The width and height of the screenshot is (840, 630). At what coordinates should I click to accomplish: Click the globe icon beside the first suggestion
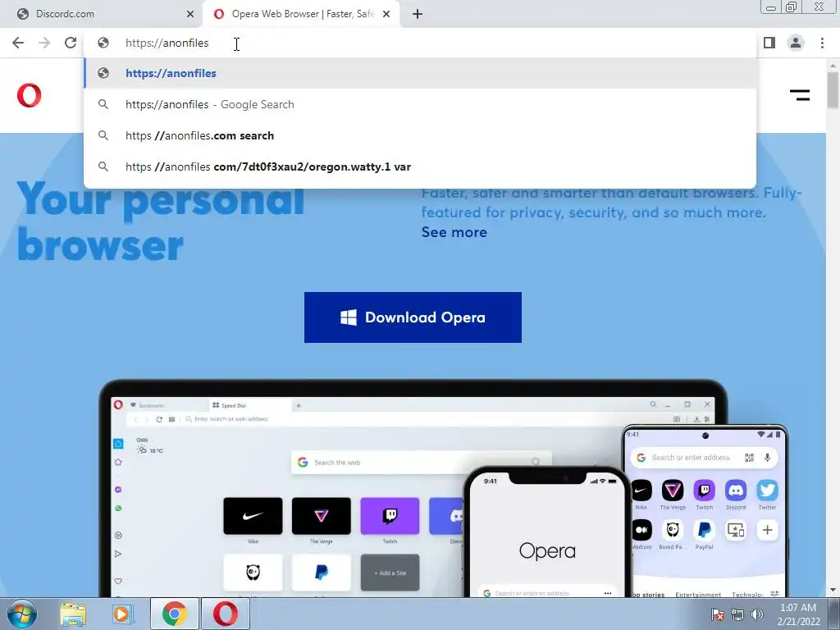tap(103, 73)
